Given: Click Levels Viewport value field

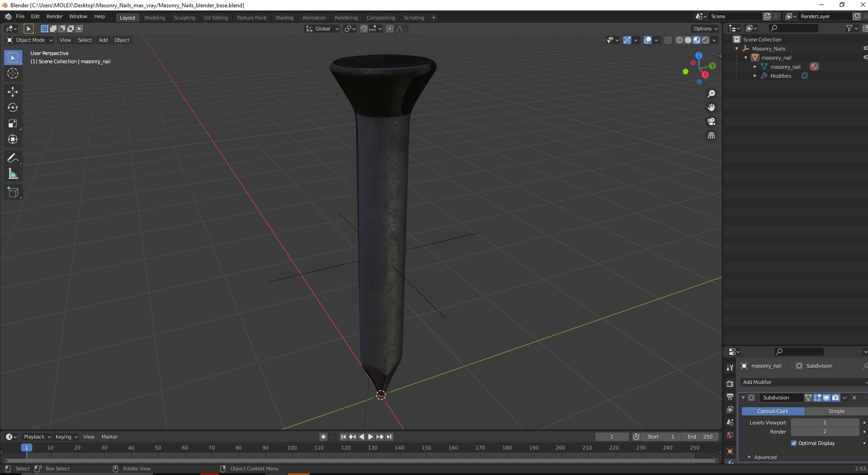Looking at the screenshot, I should (825, 423).
